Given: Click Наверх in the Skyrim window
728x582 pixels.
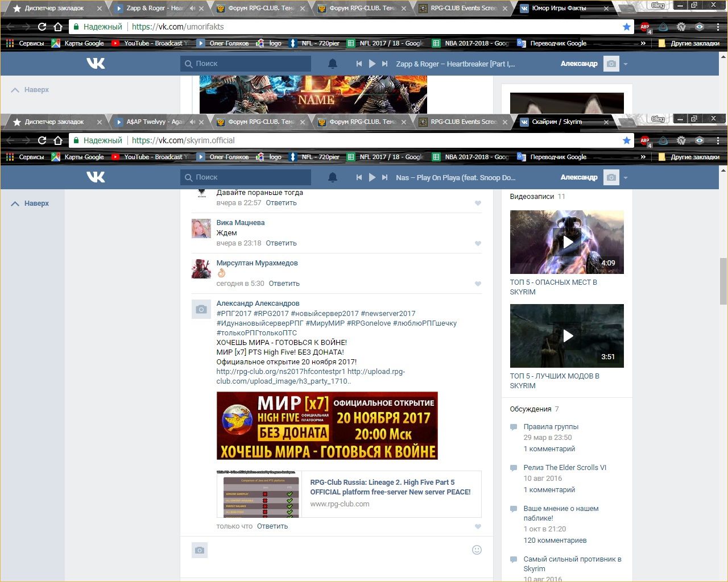Looking at the screenshot, I should (x=30, y=203).
